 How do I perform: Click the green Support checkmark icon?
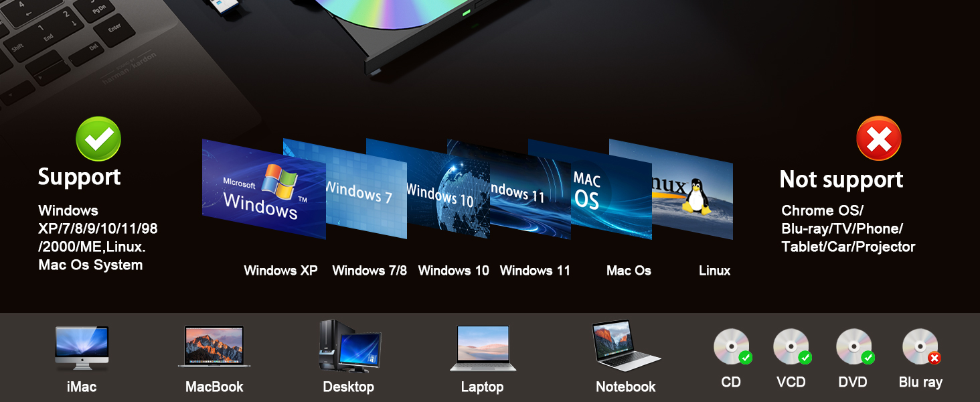click(98, 139)
